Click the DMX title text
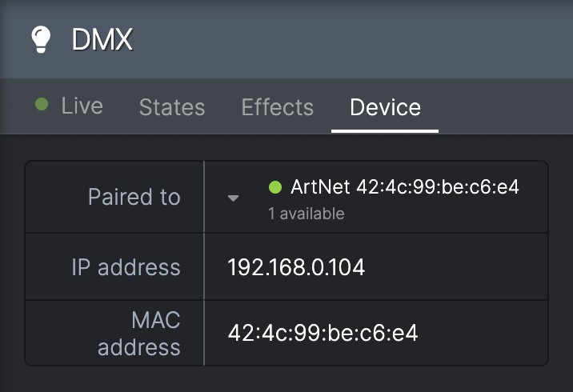Screen dimensions: 573x392 102,39
